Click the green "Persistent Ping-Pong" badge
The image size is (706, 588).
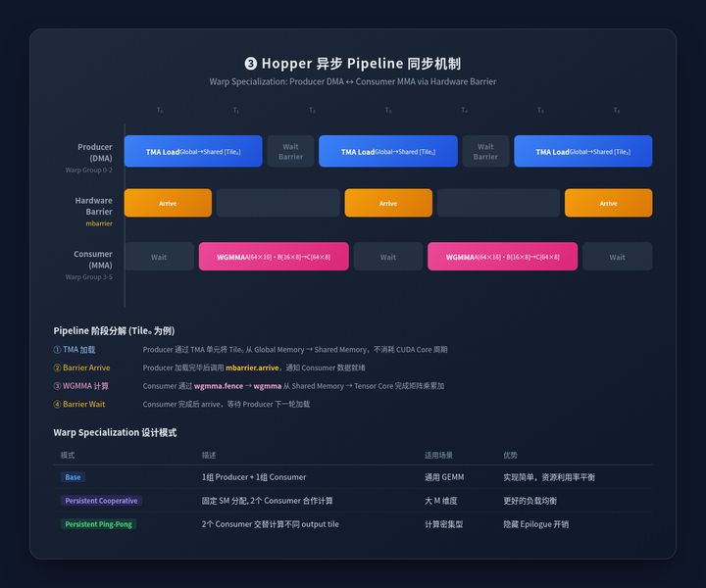pos(99,524)
